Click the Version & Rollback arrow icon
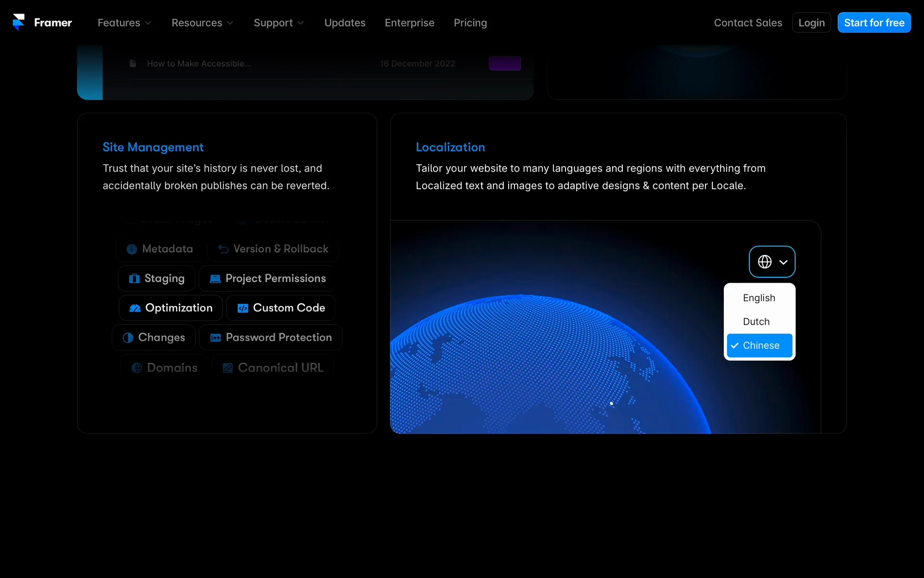Screen dimensions: 924x578 click(223, 249)
